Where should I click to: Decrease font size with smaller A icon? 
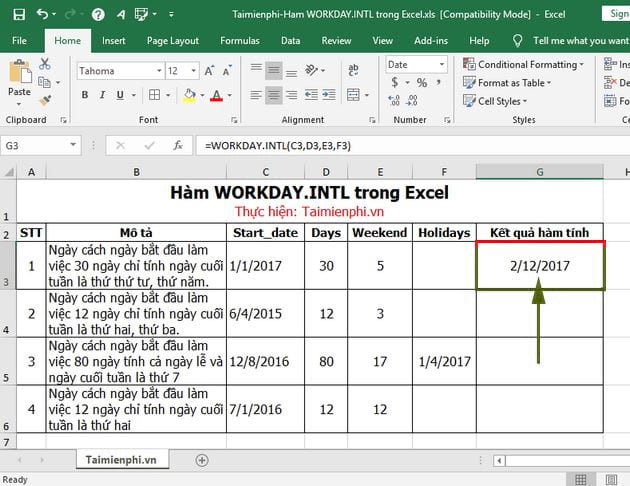click(227, 71)
